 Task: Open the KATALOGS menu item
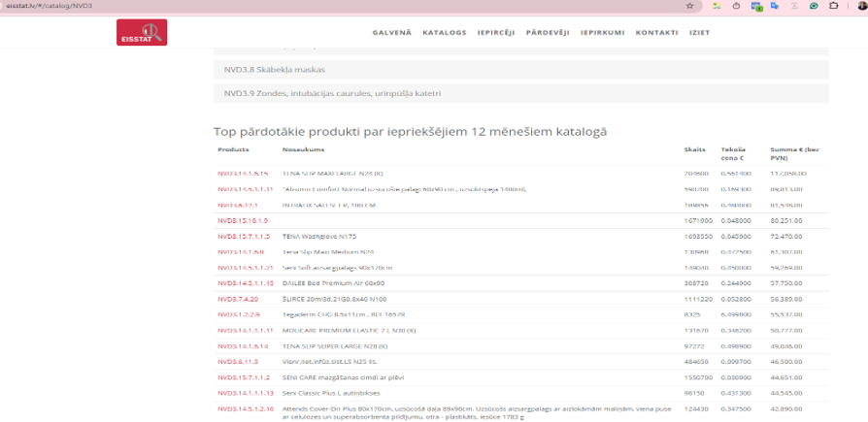[445, 33]
